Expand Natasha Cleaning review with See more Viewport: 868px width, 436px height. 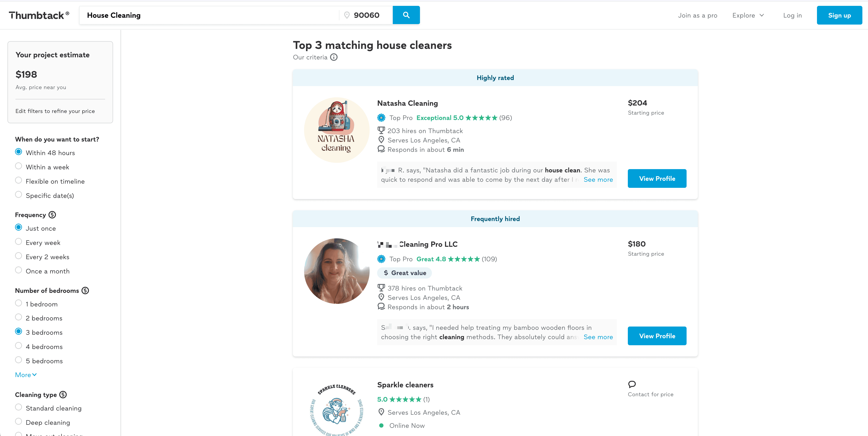598,180
